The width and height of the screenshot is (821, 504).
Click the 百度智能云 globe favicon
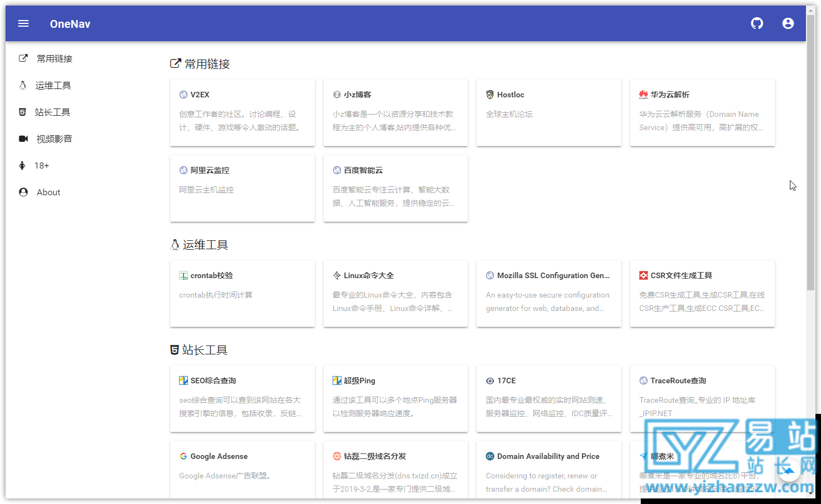click(337, 170)
